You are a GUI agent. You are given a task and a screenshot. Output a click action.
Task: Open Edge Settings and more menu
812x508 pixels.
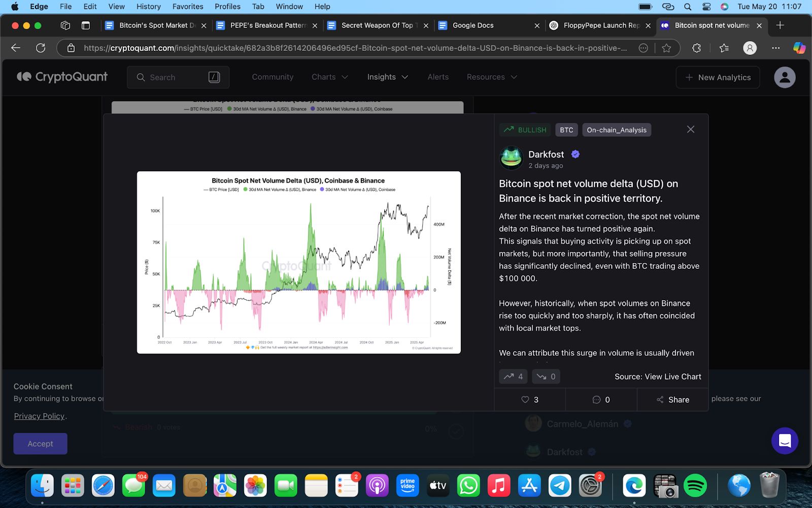(x=775, y=48)
